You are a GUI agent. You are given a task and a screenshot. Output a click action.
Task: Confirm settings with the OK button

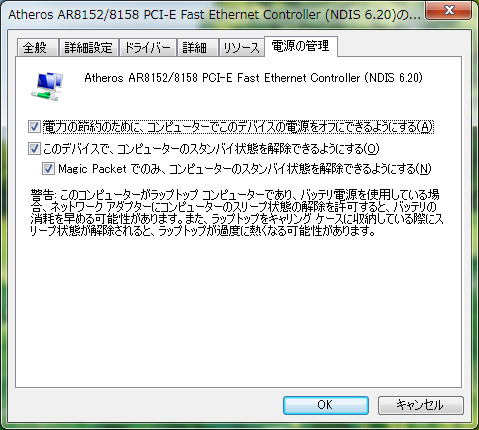[x=326, y=405]
